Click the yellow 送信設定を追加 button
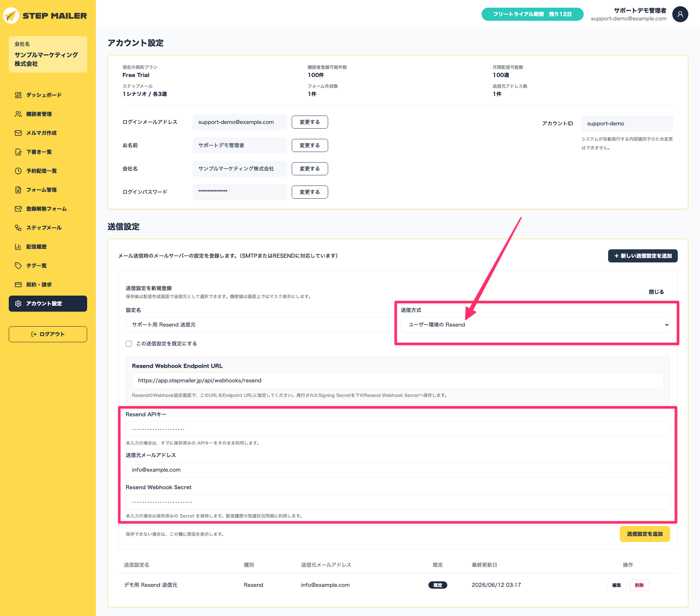The height and width of the screenshot is (616, 700). click(x=645, y=534)
